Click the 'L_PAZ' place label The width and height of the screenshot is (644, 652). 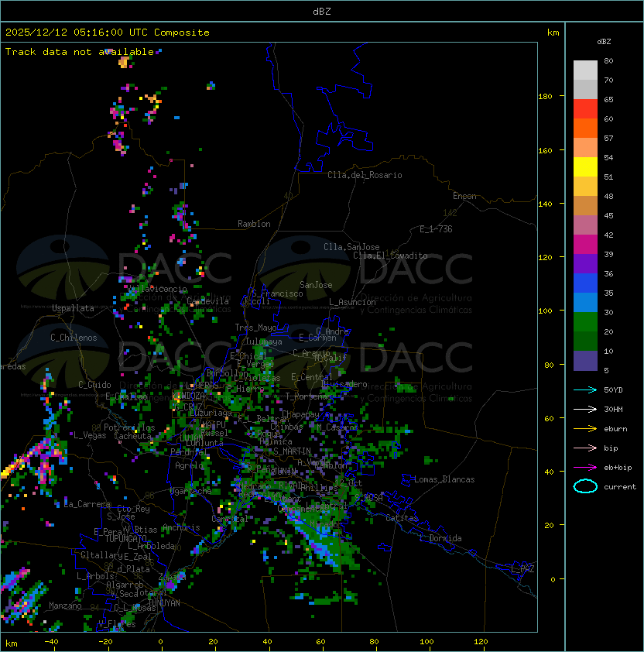pyautogui.click(x=522, y=569)
